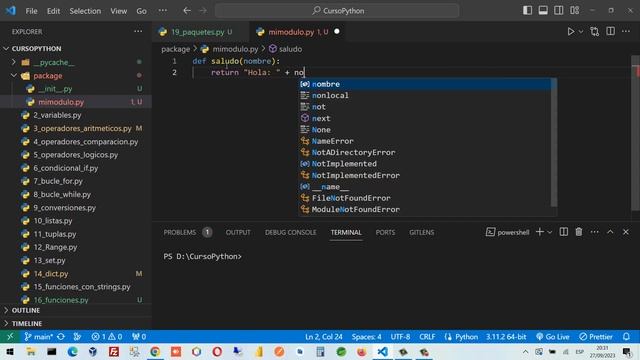The height and width of the screenshot is (360, 640).
Task: Go forward with the right arrow
Action: point(203,11)
